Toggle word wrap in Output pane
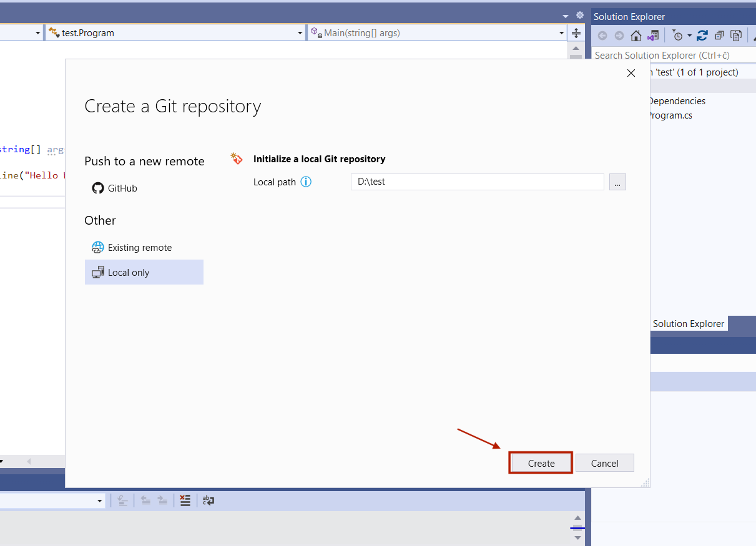The width and height of the screenshot is (756, 546). tap(209, 500)
